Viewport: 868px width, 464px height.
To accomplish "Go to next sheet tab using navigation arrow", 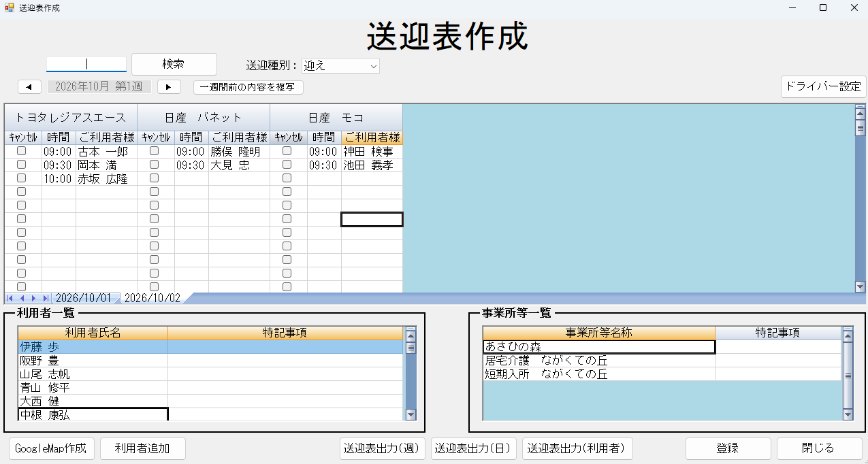I will [x=33, y=299].
